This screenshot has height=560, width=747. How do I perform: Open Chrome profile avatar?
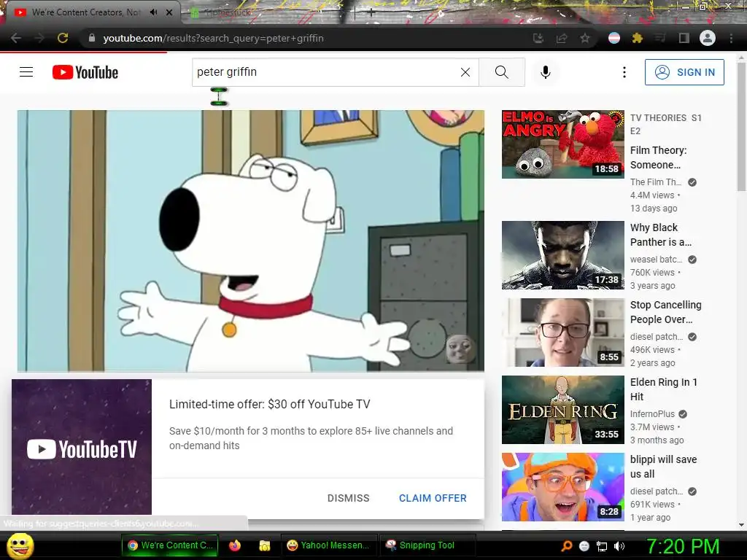tap(708, 38)
